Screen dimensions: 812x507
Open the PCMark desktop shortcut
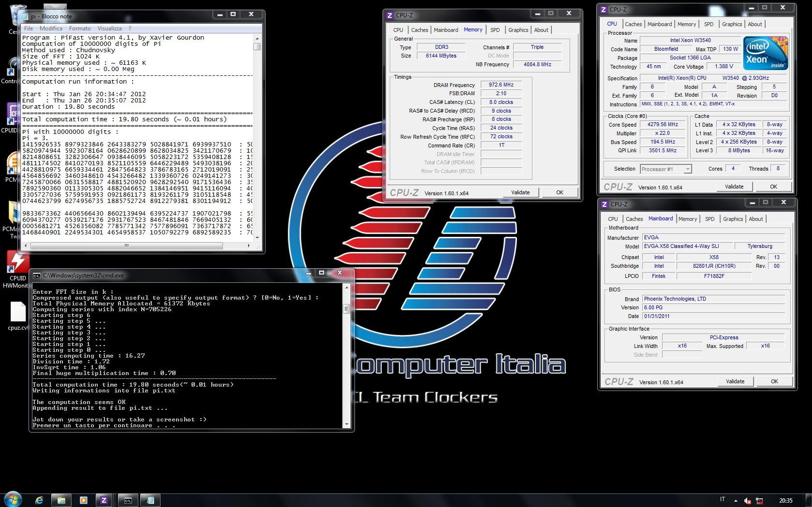(x=12, y=167)
